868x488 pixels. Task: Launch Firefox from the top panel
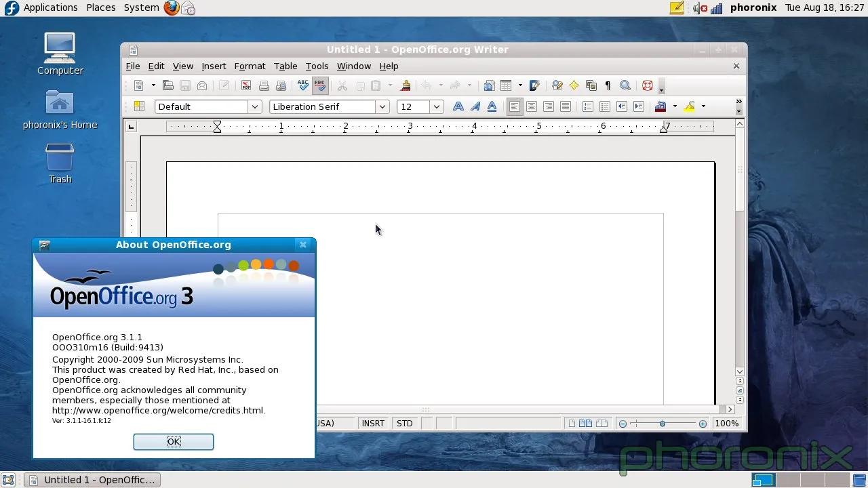pyautogui.click(x=172, y=8)
